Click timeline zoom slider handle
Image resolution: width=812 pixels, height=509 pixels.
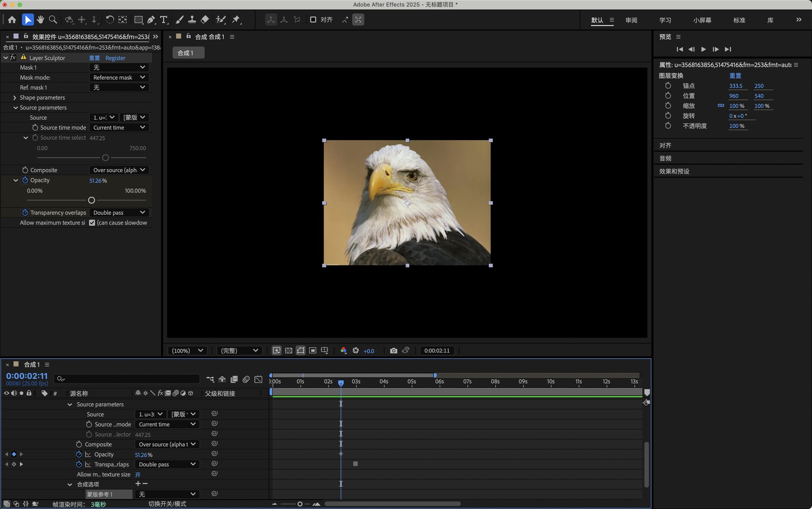[x=300, y=504]
